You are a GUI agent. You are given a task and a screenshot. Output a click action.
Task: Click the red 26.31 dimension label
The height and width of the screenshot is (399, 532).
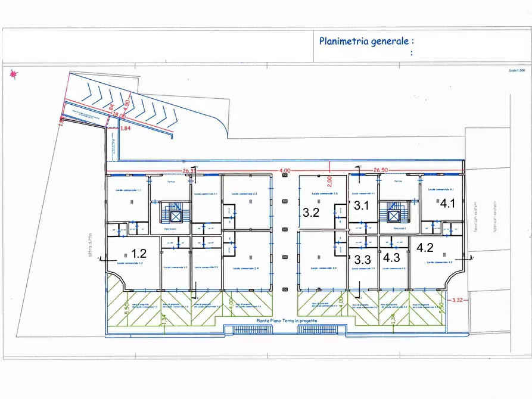(x=189, y=170)
